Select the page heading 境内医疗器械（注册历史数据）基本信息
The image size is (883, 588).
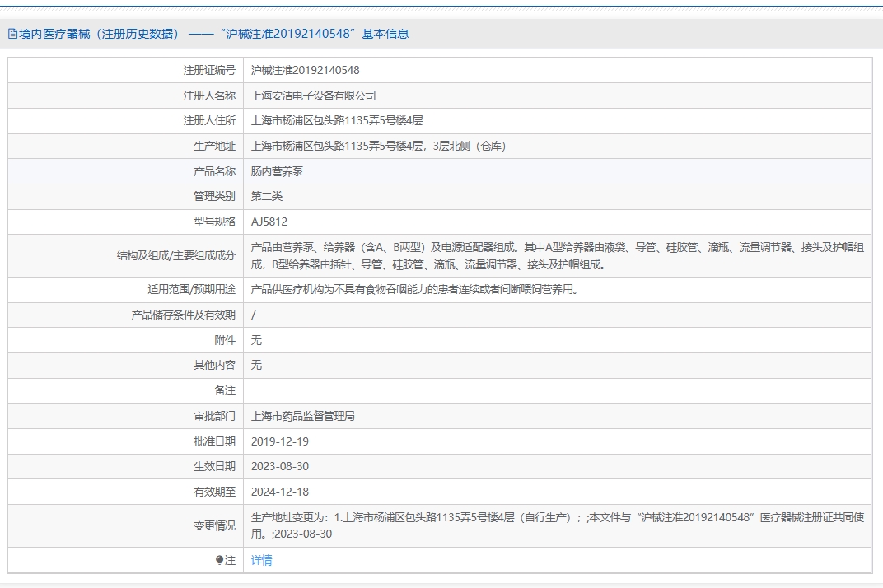click(213, 34)
